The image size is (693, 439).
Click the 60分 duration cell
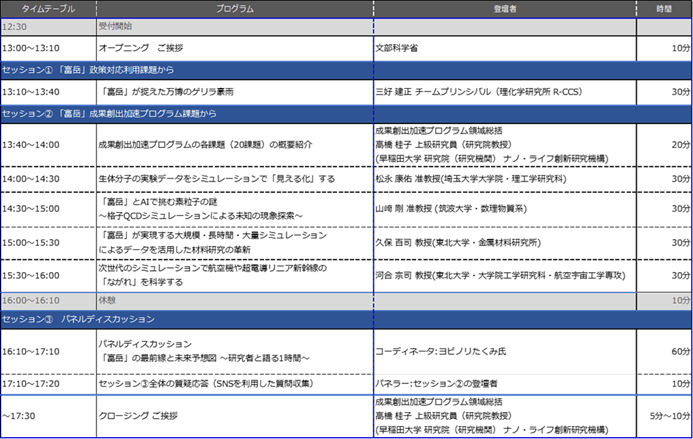point(664,351)
